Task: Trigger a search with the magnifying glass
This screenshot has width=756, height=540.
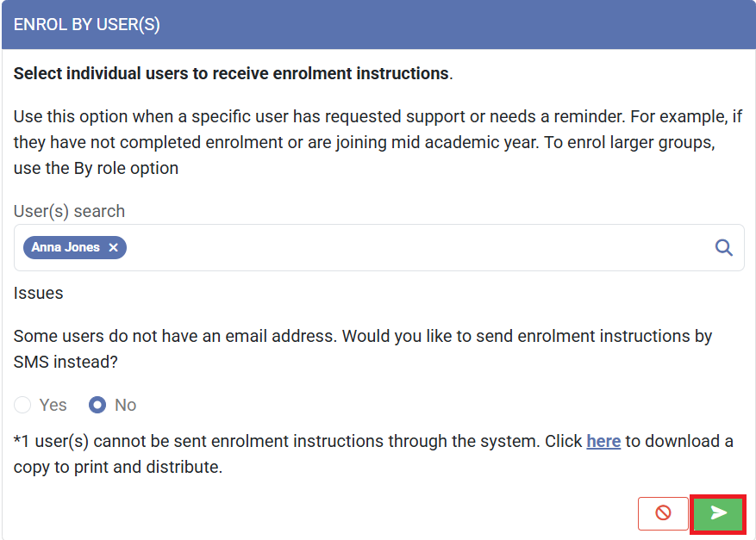Action: [x=722, y=247]
